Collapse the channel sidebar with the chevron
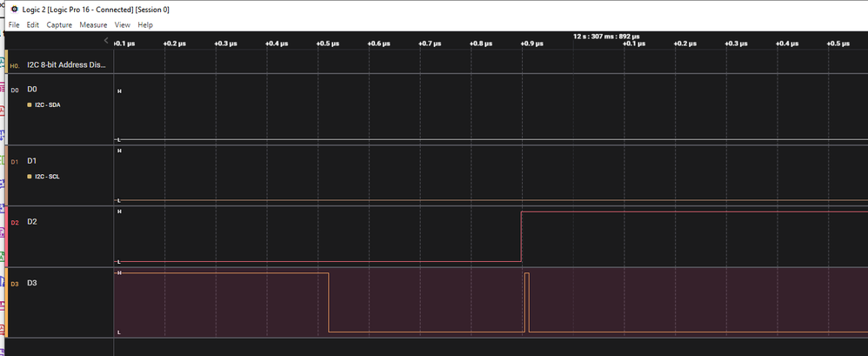 pyautogui.click(x=106, y=40)
